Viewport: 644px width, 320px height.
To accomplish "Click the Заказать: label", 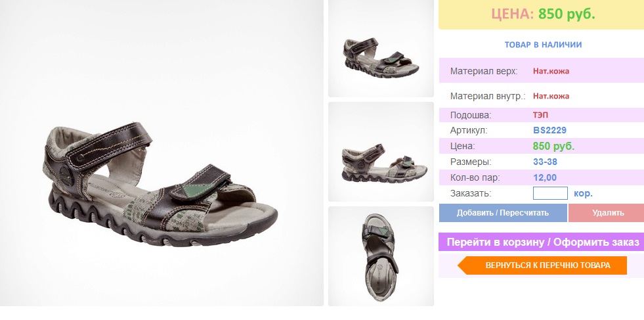I will coord(471,193).
